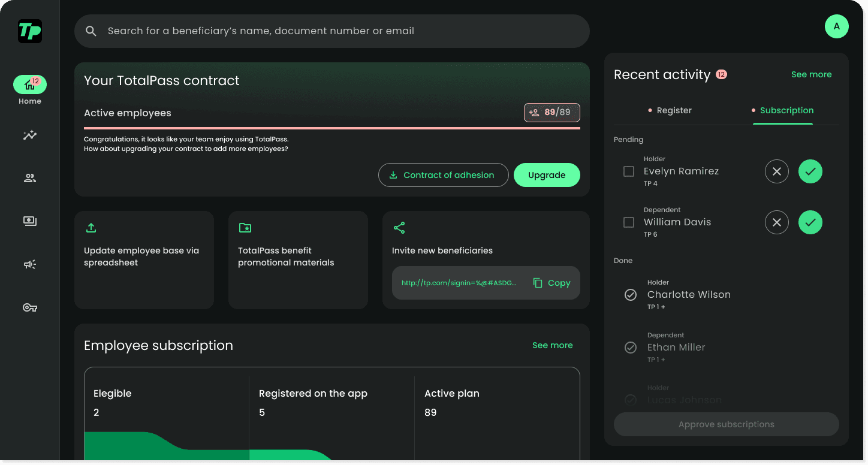Reject William Davis's subscription
The width and height of the screenshot is (868, 465).
(x=777, y=222)
